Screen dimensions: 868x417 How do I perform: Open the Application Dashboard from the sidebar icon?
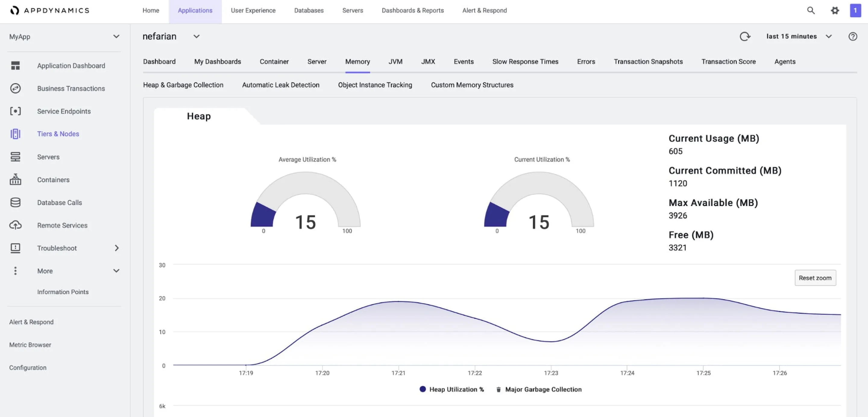click(x=15, y=66)
